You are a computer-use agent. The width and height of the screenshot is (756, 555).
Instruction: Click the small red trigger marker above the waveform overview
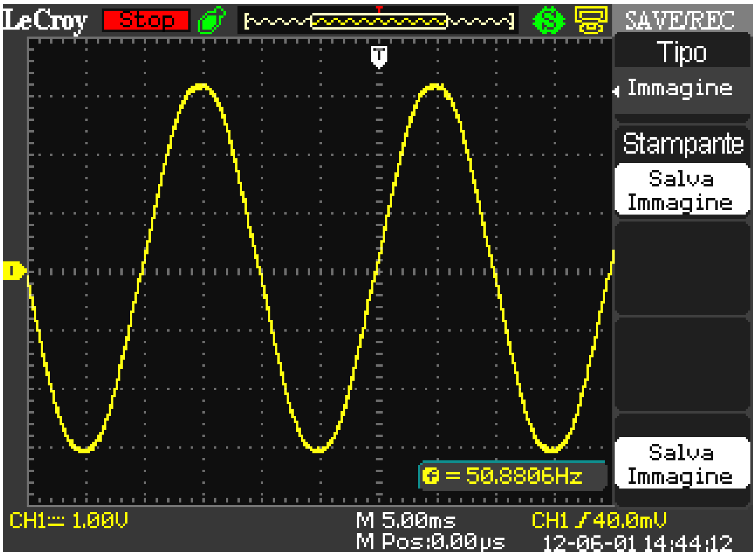(x=379, y=9)
